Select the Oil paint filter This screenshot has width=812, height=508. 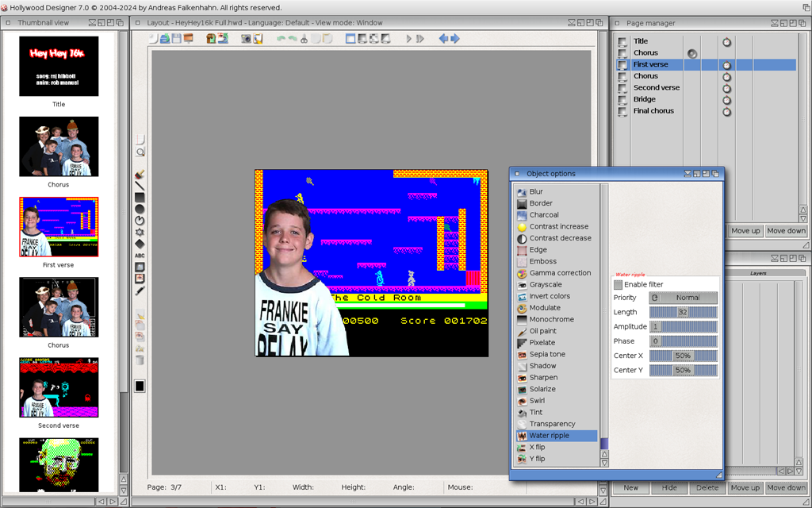[x=557, y=331]
